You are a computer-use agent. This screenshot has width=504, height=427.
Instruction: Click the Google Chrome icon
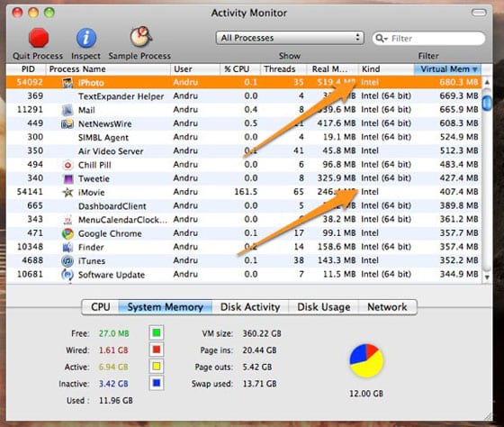pos(67,233)
